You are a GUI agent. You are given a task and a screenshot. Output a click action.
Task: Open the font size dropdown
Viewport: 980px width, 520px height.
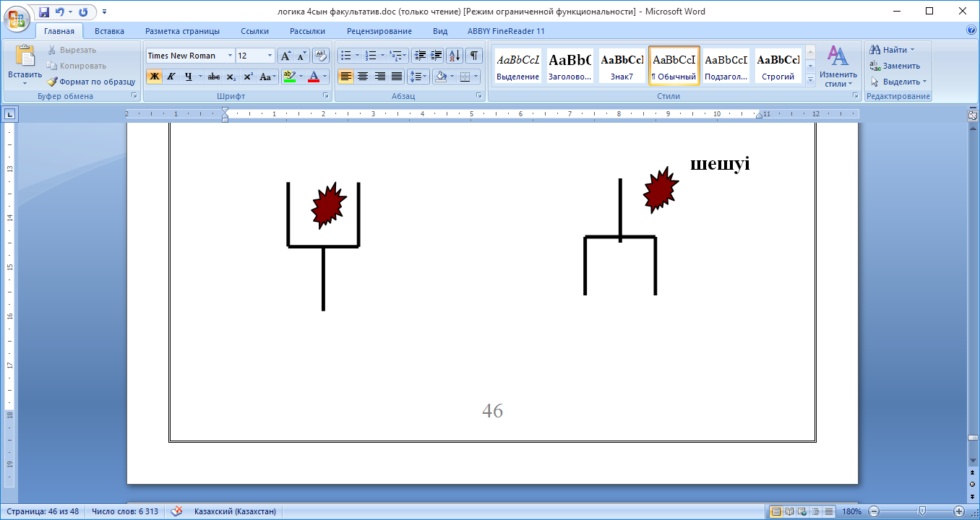[270, 56]
